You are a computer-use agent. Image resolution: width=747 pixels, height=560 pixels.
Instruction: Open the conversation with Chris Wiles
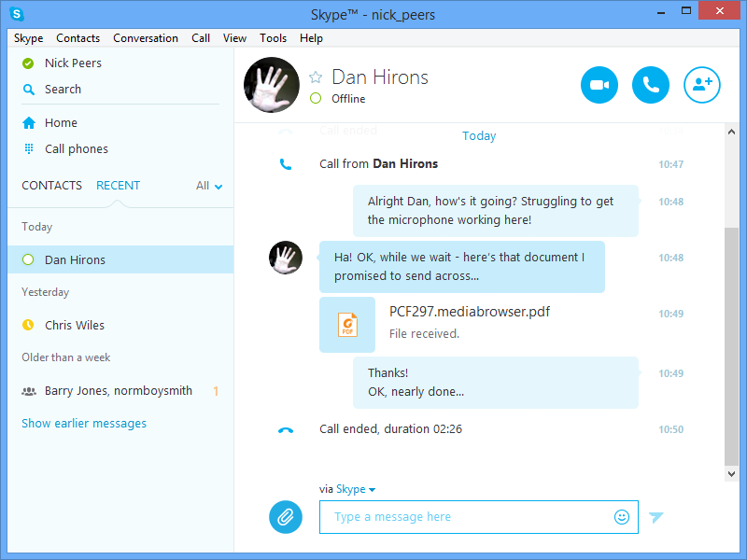coord(73,325)
